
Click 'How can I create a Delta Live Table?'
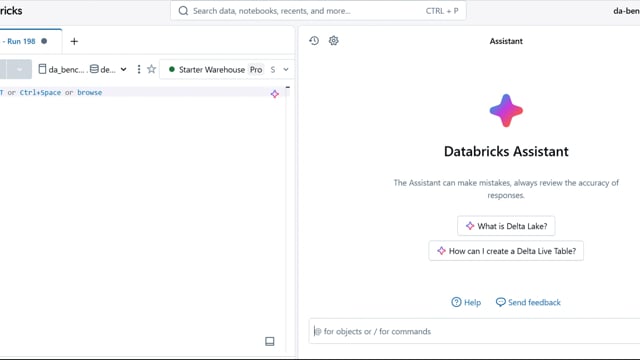tap(506, 251)
